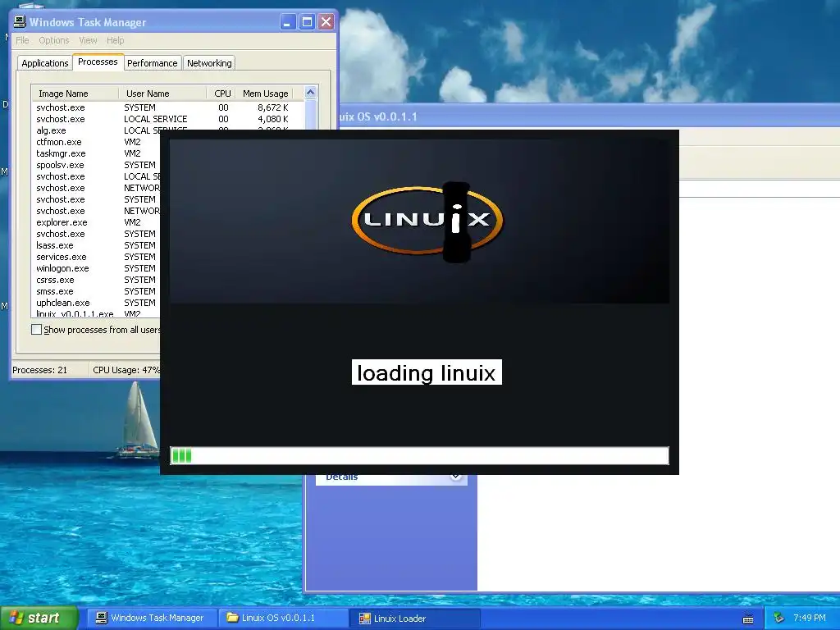Click the 4,080 K memory usage value

point(272,119)
